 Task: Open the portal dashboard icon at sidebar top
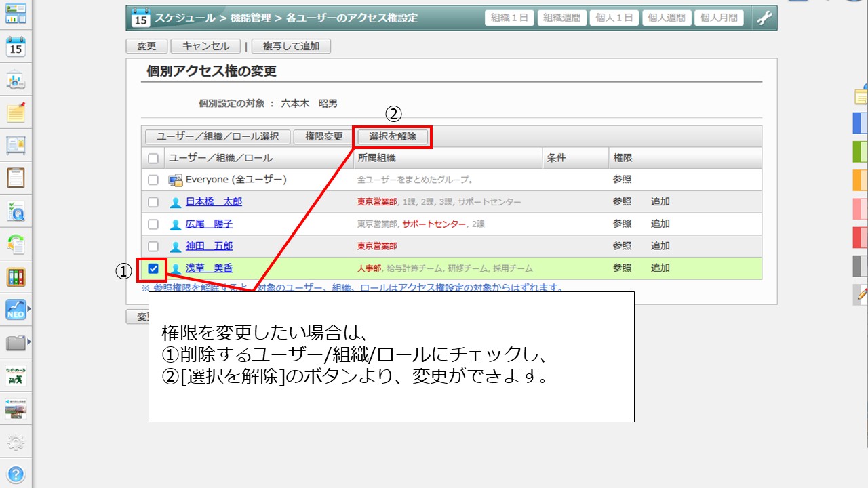tap(16, 12)
